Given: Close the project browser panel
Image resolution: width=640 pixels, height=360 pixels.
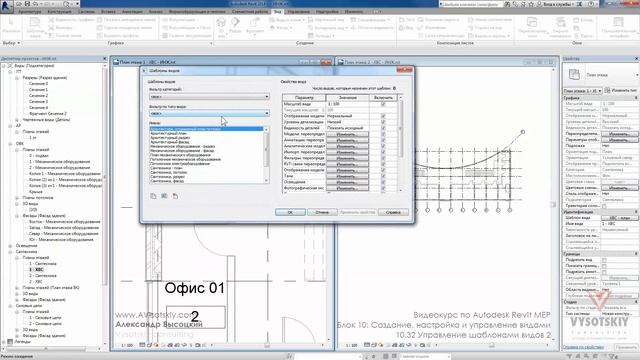Looking at the screenshot, I should coord(104,59).
